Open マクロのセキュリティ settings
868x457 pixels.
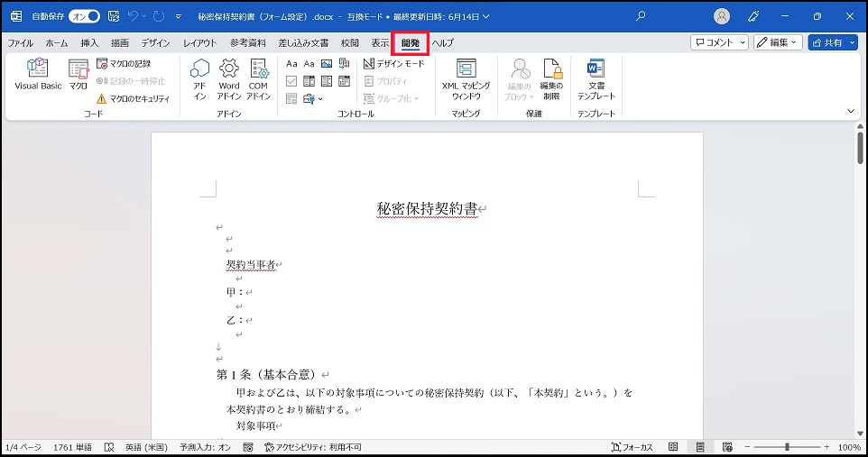[x=133, y=98]
